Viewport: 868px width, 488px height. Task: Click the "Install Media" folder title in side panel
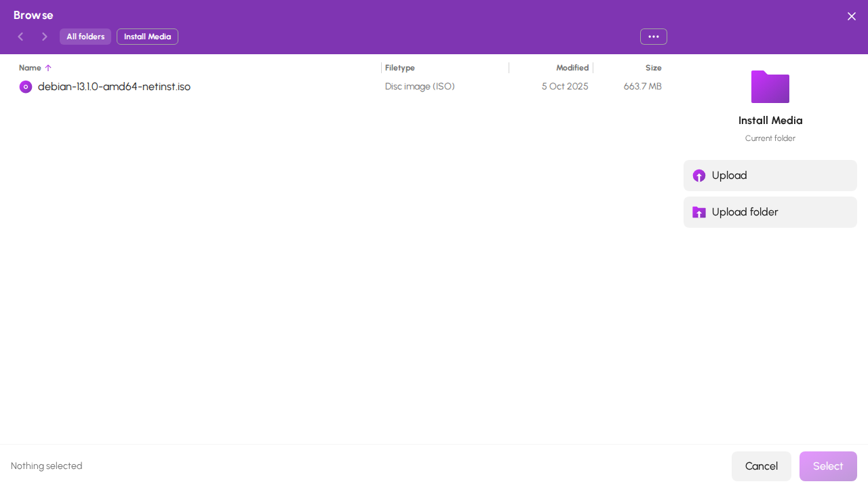click(770, 121)
